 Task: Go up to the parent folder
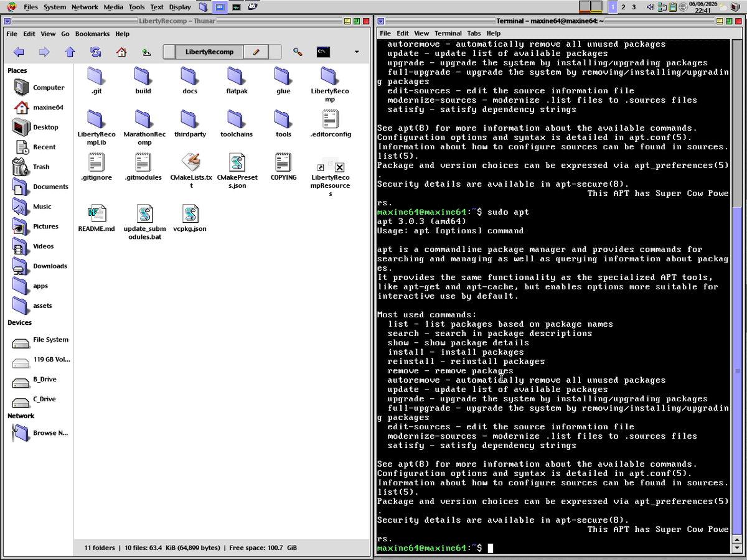pos(70,52)
